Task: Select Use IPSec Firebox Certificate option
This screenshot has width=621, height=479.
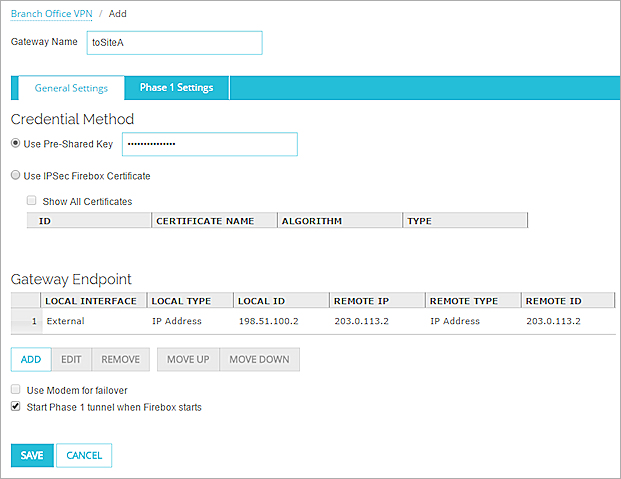Action: click(15, 175)
